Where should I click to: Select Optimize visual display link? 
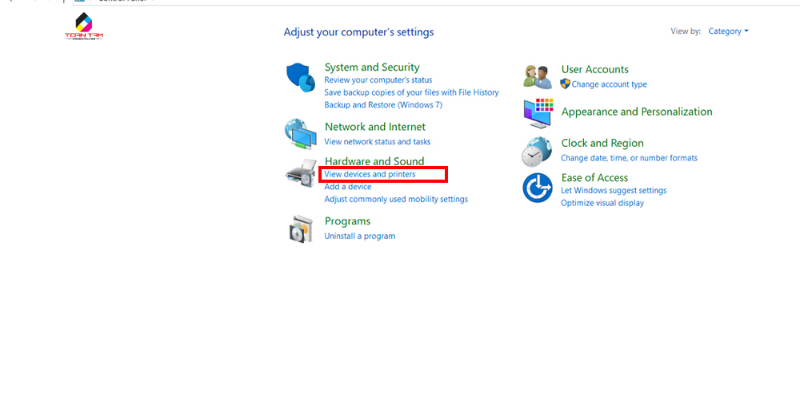coord(603,203)
